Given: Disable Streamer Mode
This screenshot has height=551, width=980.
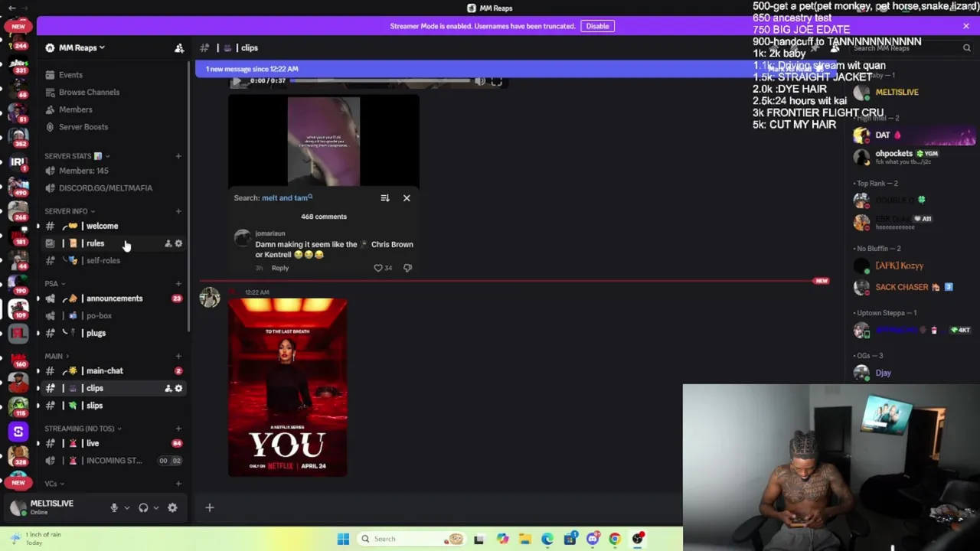Looking at the screenshot, I should [597, 26].
